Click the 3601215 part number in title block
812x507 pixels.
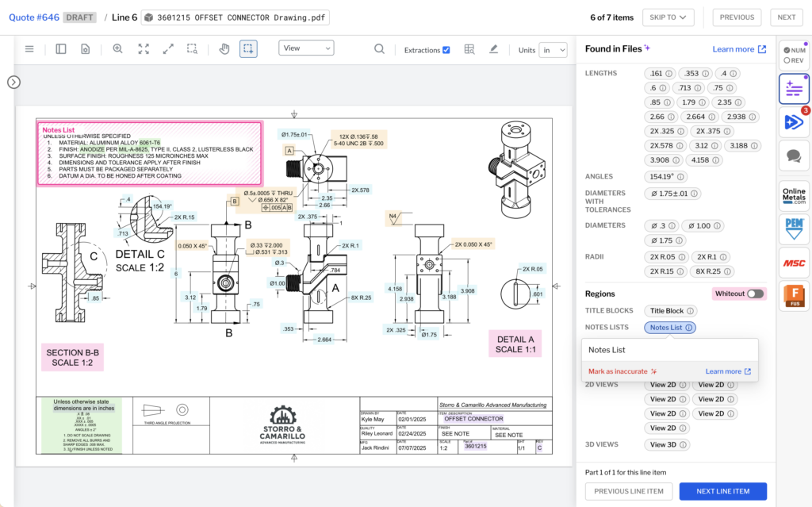(476, 446)
